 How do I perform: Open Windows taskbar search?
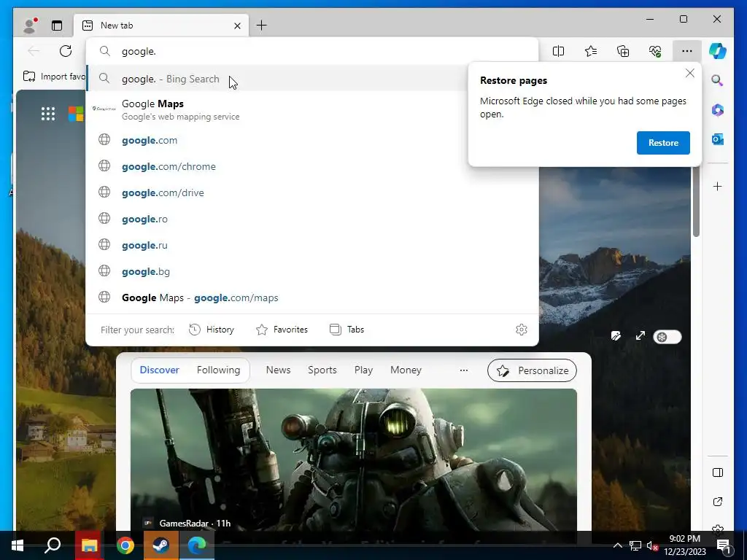click(x=53, y=545)
